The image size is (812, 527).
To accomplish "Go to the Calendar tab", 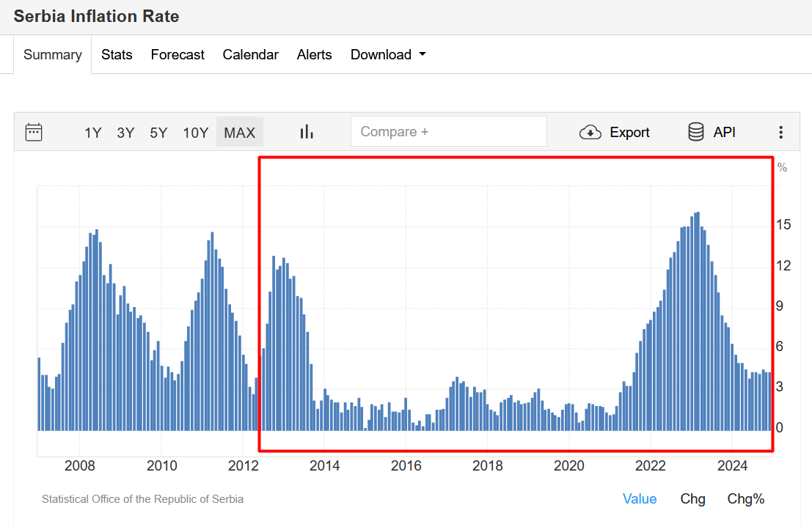I will [250, 55].
